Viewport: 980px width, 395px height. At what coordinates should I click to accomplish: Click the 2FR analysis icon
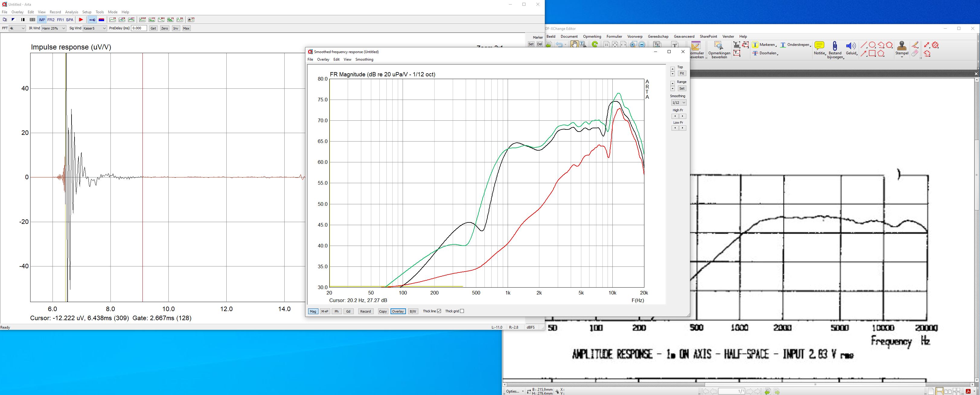[122, 20]
